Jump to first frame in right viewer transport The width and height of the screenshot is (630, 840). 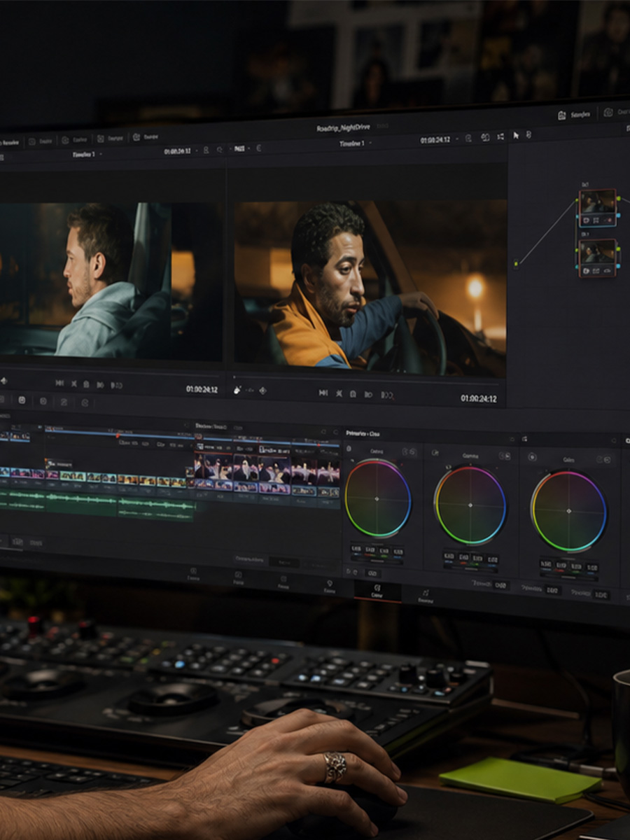[x=323, y=393]
